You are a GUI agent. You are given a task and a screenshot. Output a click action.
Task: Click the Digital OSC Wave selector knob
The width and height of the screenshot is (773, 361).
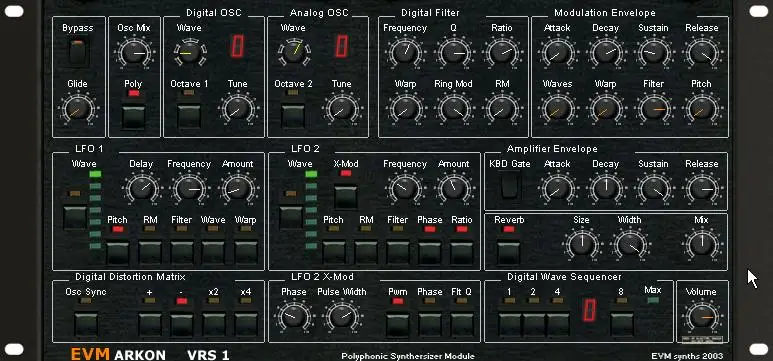188,52
